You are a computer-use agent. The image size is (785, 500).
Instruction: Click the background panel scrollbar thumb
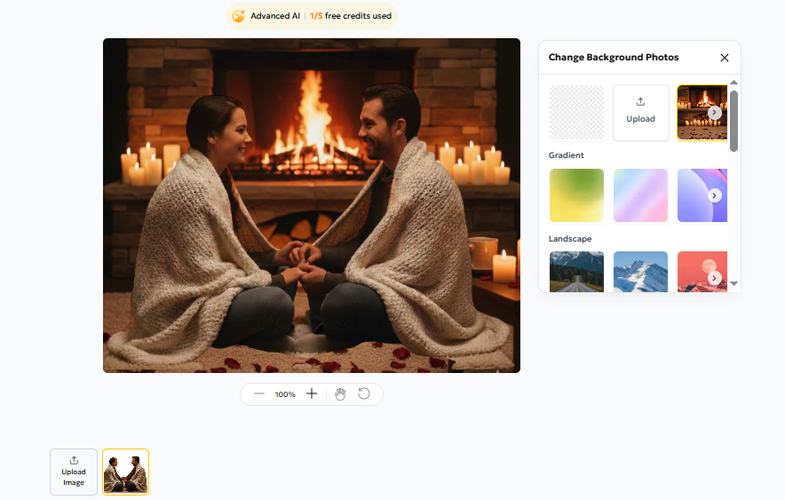point(733,121)
